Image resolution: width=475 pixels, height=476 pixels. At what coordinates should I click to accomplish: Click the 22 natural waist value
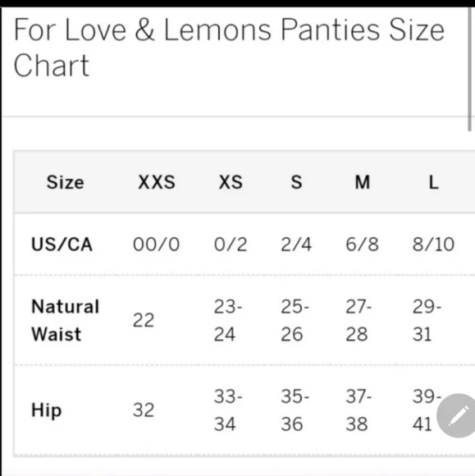(144, 320)
